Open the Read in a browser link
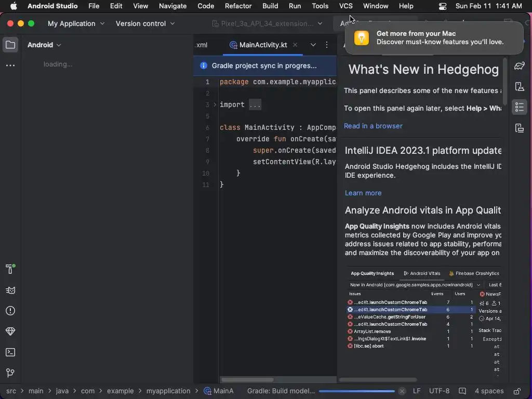 [373, 126]
